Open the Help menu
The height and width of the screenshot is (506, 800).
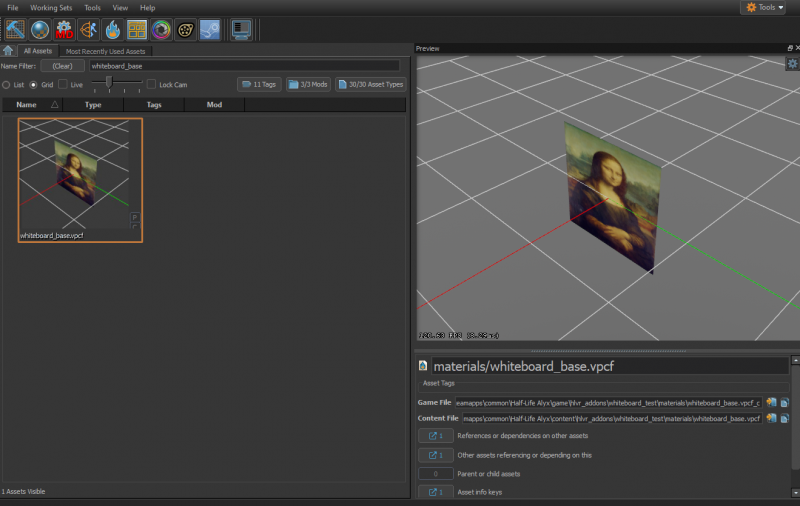tap(147, 8)
